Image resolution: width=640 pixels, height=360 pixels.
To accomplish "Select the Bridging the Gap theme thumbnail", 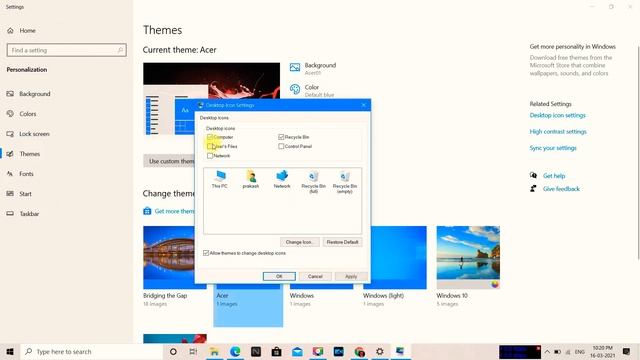I will point(169,257).
